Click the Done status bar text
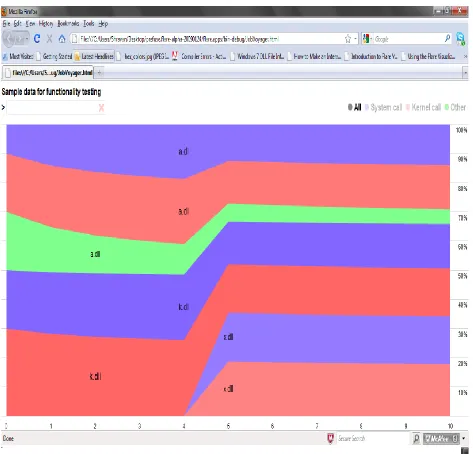This screenshot has width=473, height=454. pos(8,438)
